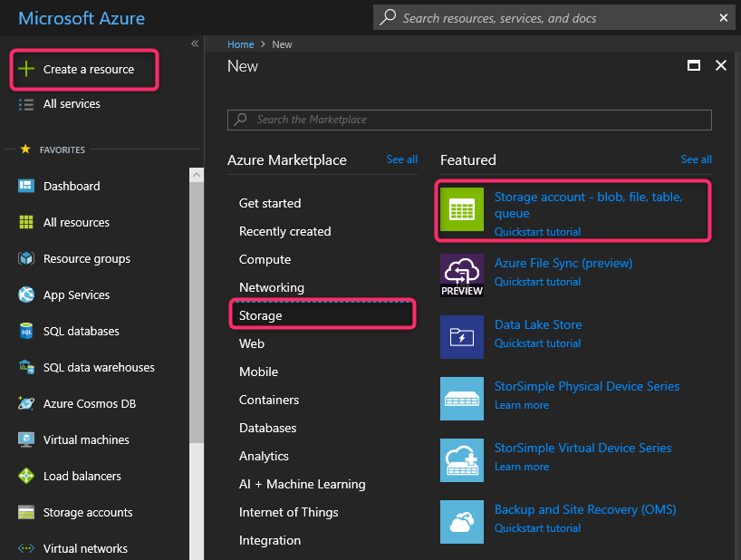This screenshot has width=741, height=560.
Task: Select Storage in Azure Marketplace list
Action: coord(261,315)
